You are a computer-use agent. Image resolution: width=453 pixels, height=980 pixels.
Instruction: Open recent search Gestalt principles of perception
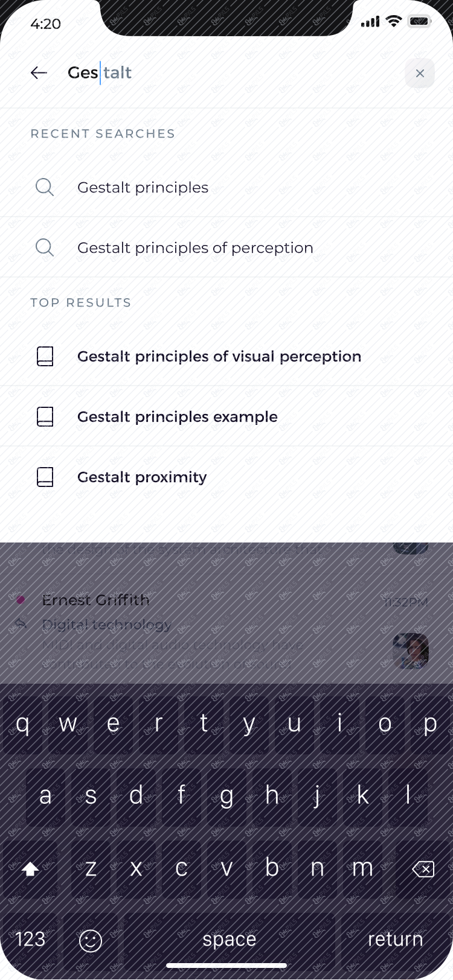coord(226,247)
